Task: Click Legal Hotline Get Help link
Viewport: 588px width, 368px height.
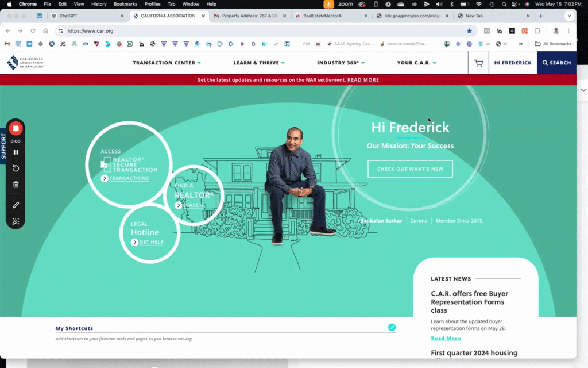Action: tap(148, 242)
